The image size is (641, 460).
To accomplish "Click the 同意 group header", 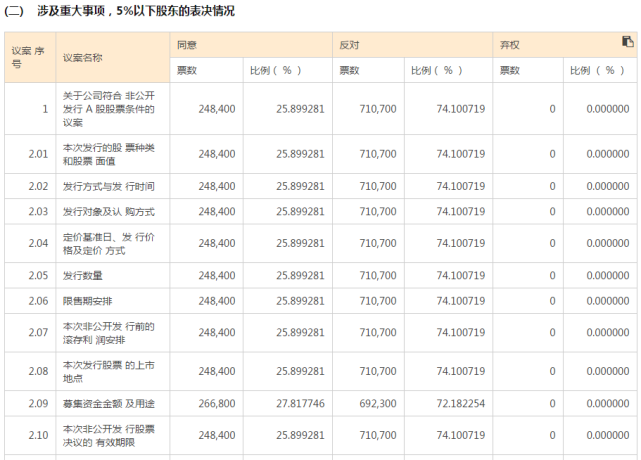I will [x=251, y=45].
